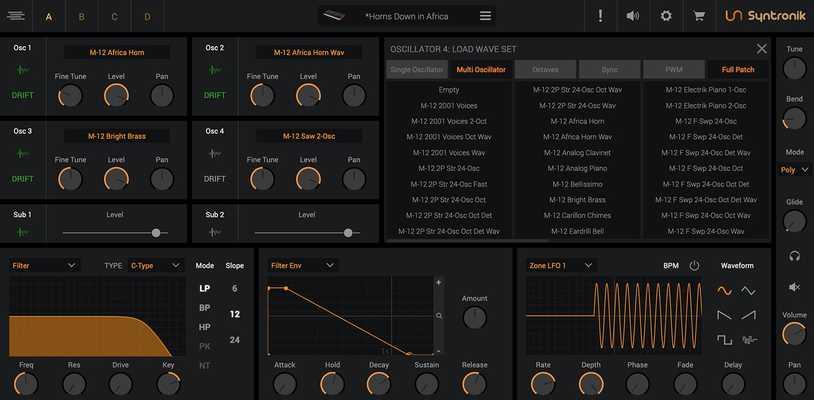
Task: Load M-12 Bellissimo wave set
Action: coord(577,184)
